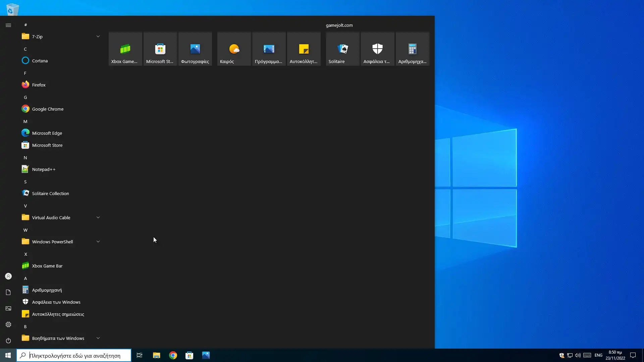Launch the Microsoft Store tile
Viewport: 644px width, 362px height.
(160, 49)
